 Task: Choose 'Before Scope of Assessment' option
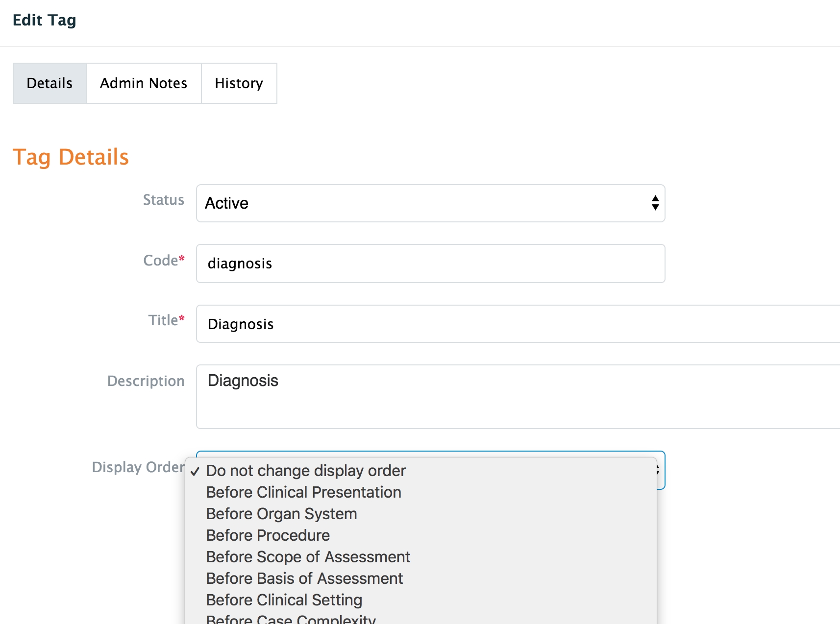(308, 557)
